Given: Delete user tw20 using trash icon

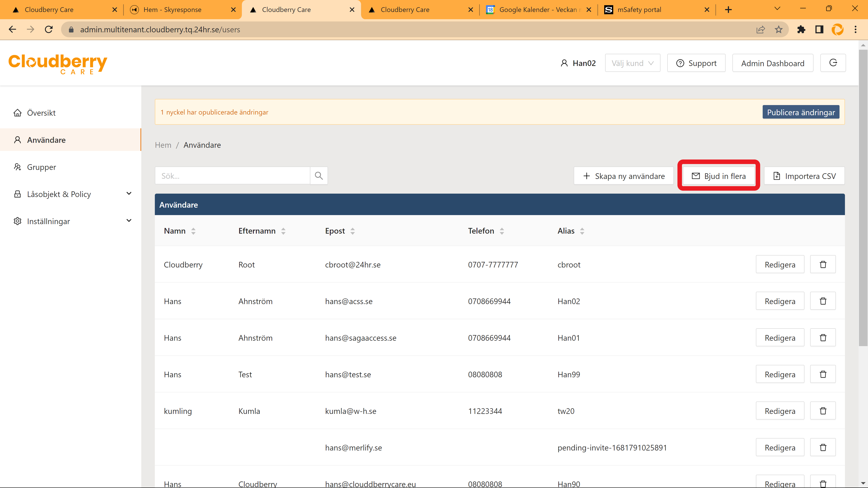Looking at the screenshot, I should [x=823, y=411].
